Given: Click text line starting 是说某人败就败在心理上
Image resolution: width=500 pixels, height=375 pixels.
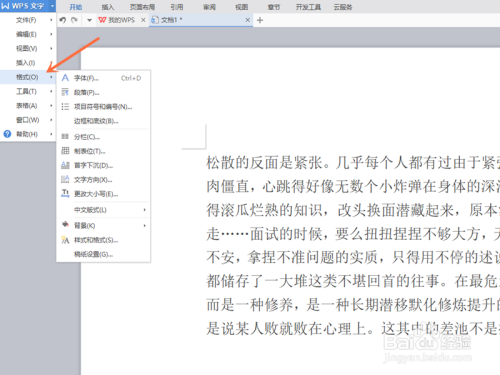Looking at the screenshot, I should coord(353,329).
